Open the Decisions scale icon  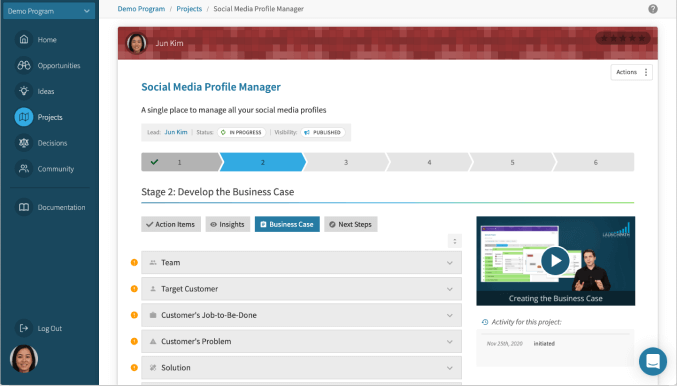coord(24,143)
